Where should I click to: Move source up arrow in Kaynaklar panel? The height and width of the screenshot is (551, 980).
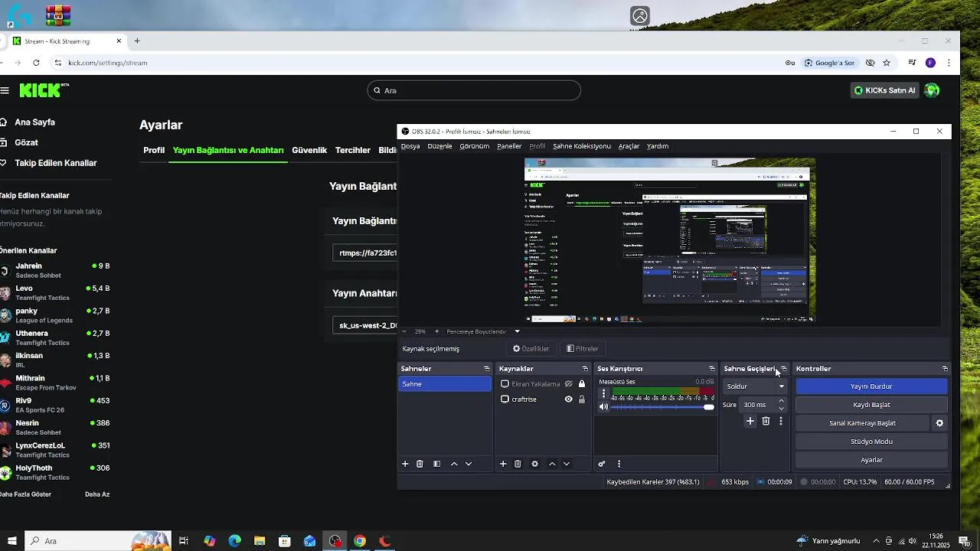click(x=552, y=464)
